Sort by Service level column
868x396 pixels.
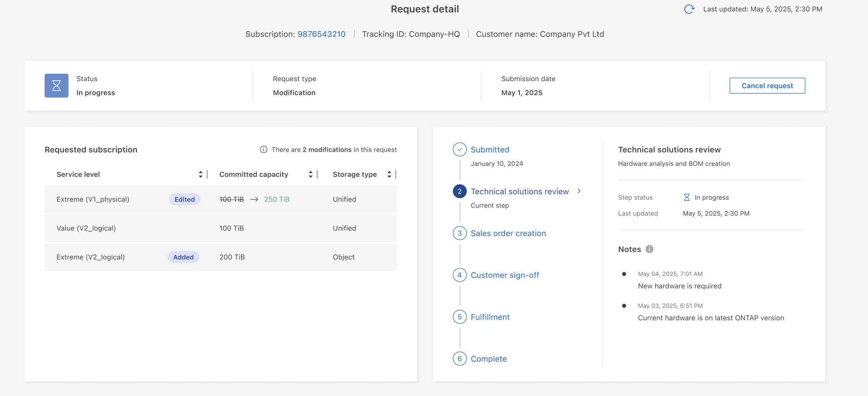(x=200, y=174)
